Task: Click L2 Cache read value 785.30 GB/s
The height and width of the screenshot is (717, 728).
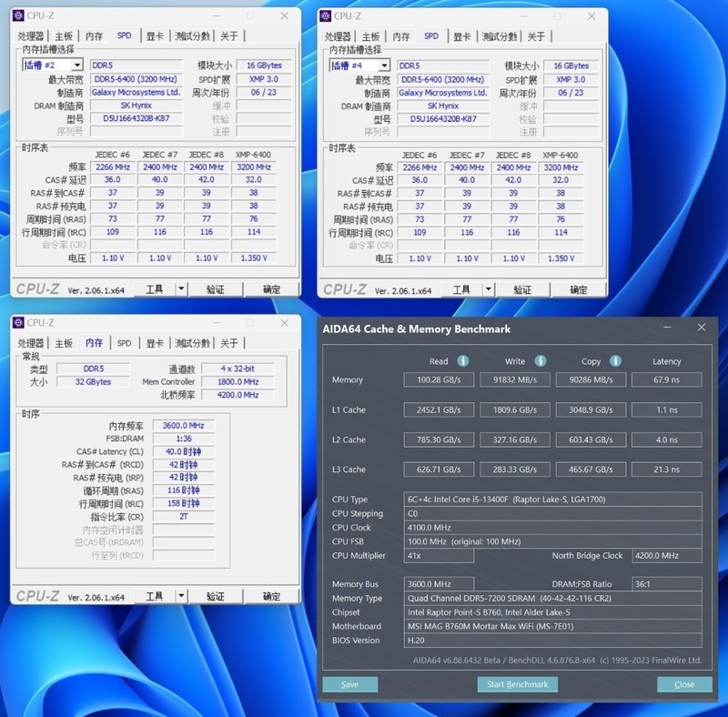Action: pos(439,439)
